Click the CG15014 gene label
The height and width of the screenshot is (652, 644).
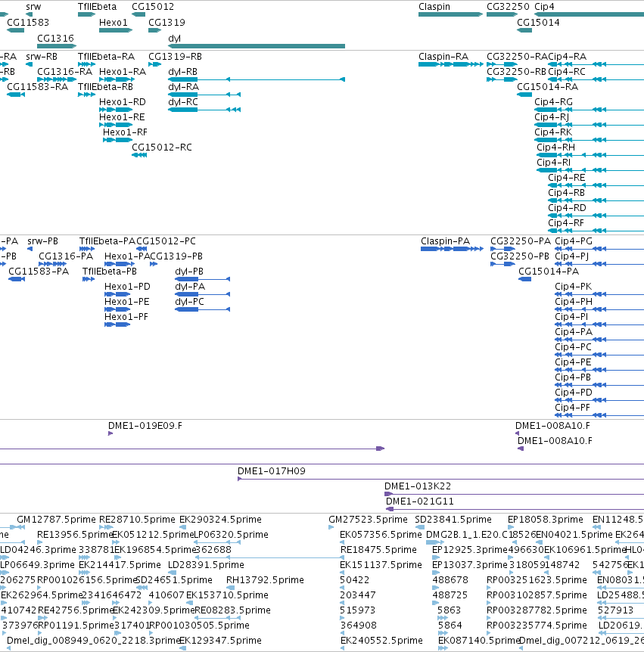[538, 23]
